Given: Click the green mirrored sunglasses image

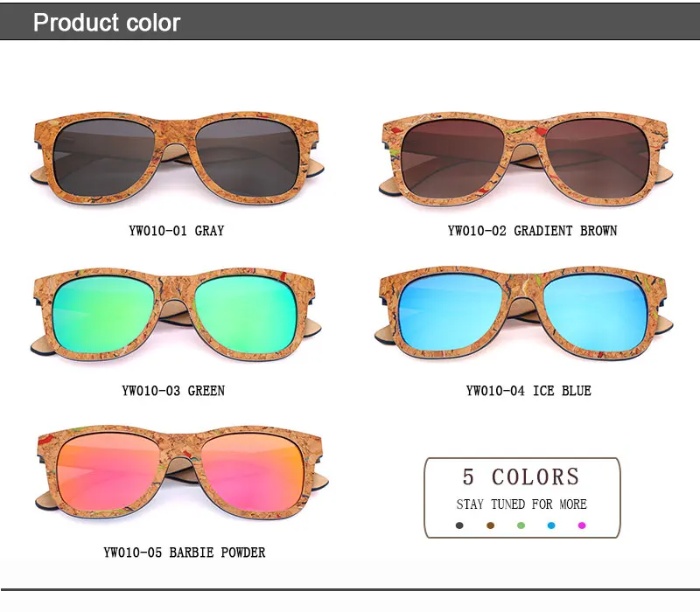Looking at the screenshot, I should tap(176, 315).
